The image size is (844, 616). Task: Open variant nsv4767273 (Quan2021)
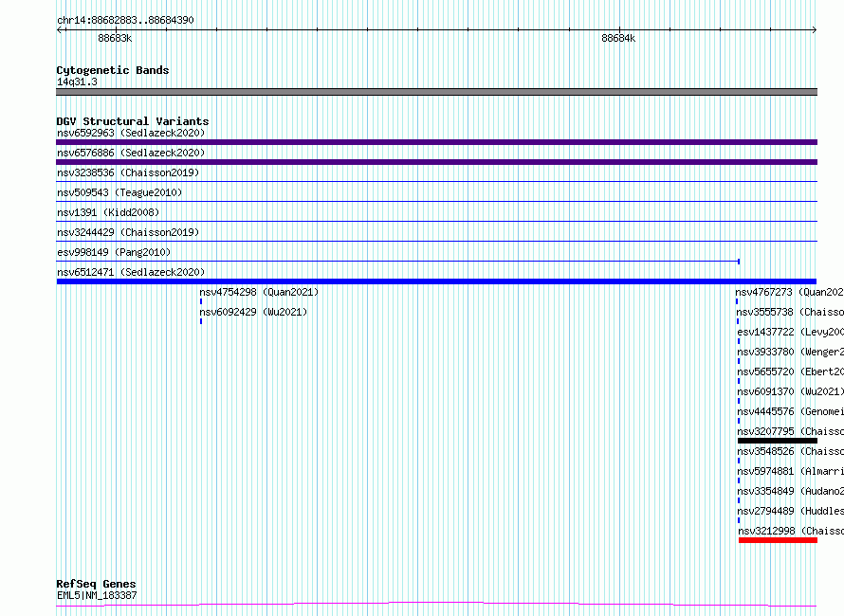pos(789,292)
